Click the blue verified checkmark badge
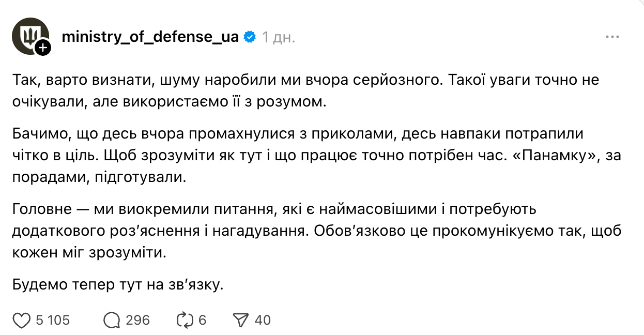The height and width of the screenshot is (335, 644). point(250,37)
